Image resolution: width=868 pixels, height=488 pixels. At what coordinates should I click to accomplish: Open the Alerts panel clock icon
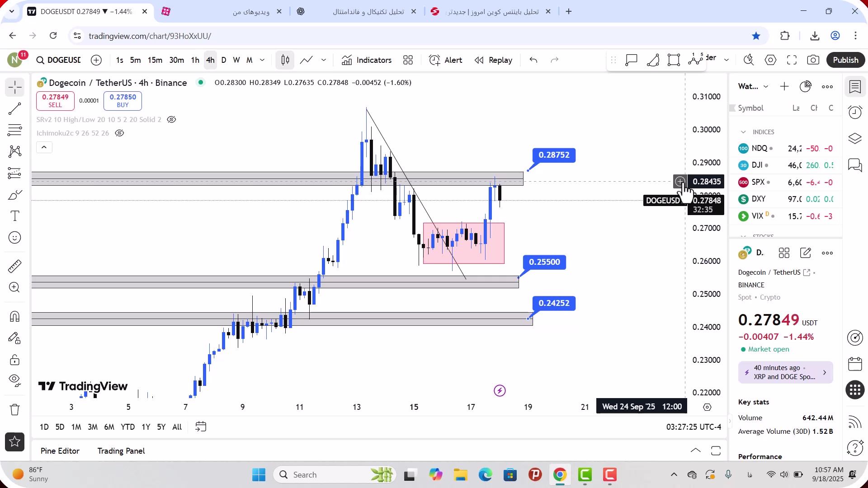[x=855, y=112]
